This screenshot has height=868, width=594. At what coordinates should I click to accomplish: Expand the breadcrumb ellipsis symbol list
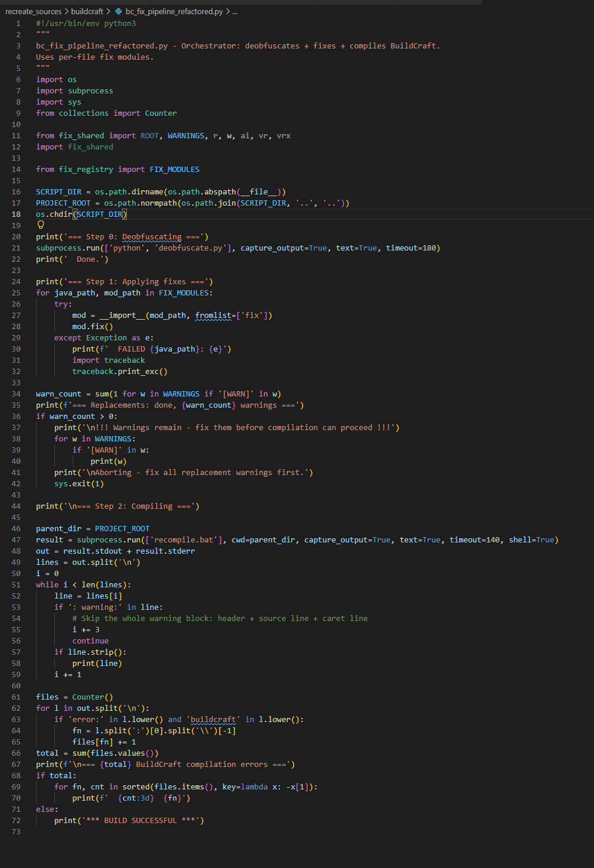[x=235, y=12]
